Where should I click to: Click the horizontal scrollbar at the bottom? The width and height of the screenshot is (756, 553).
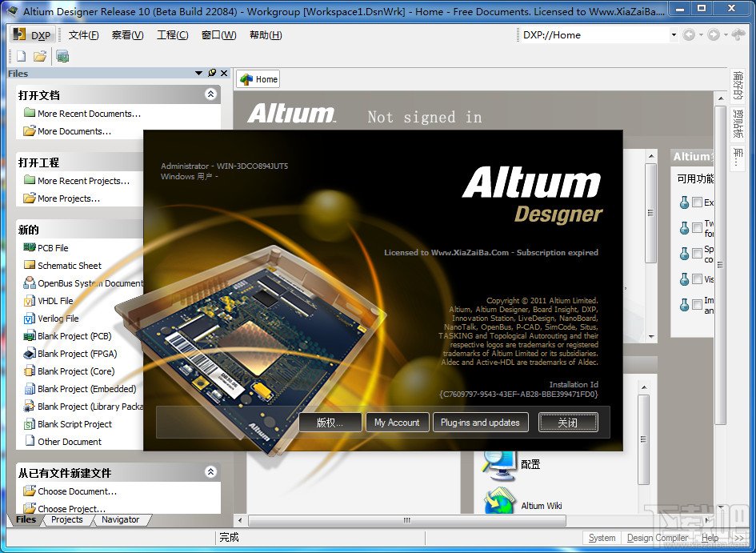coord(408,518)
